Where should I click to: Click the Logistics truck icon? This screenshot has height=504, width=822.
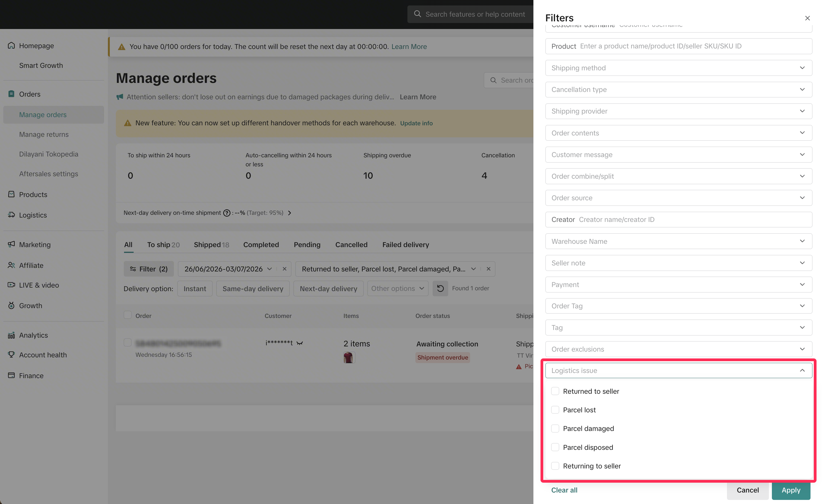[11, 215]
